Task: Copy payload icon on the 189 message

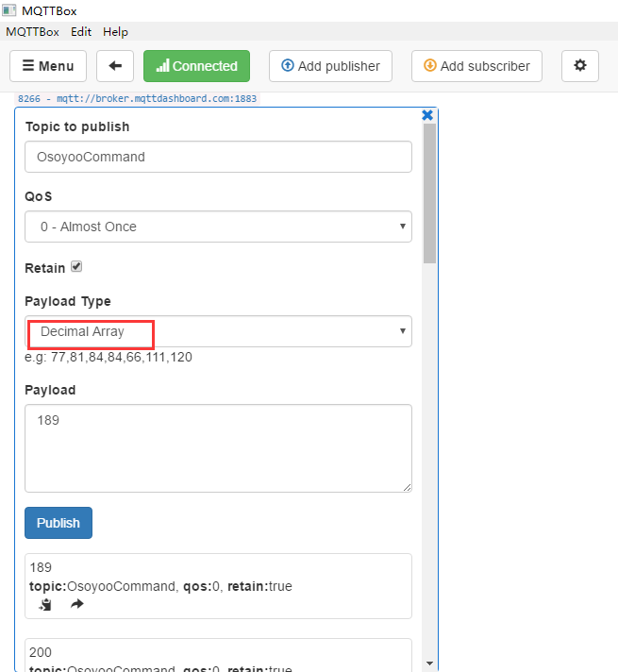Action: click(x=45, y=604)
